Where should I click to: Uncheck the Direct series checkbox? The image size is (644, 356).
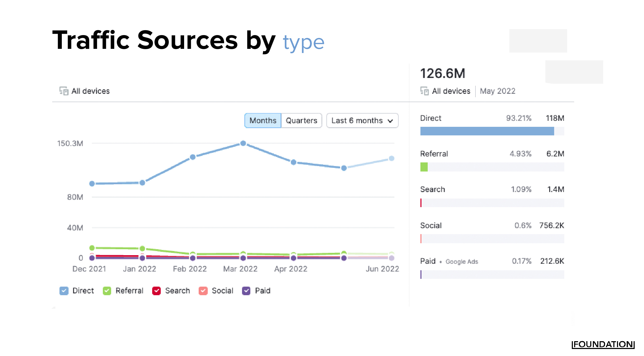tap(64, 291)
